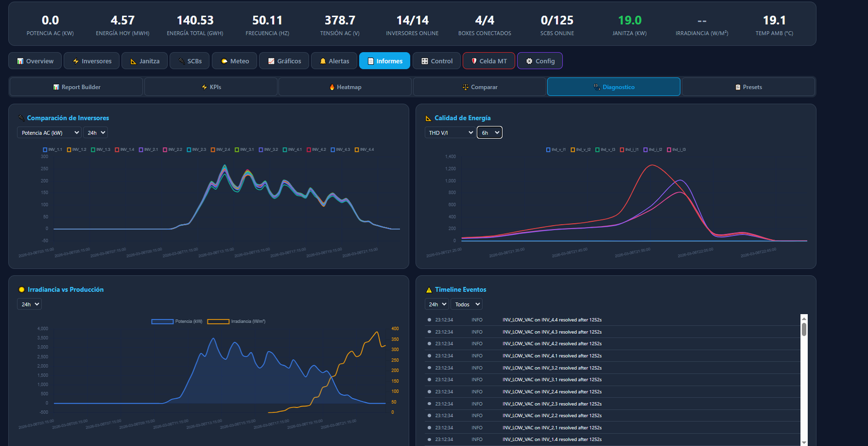Click the chart icon on Gráficos
The height and width of the screenshot is (446, 868).
coord(271,61)
